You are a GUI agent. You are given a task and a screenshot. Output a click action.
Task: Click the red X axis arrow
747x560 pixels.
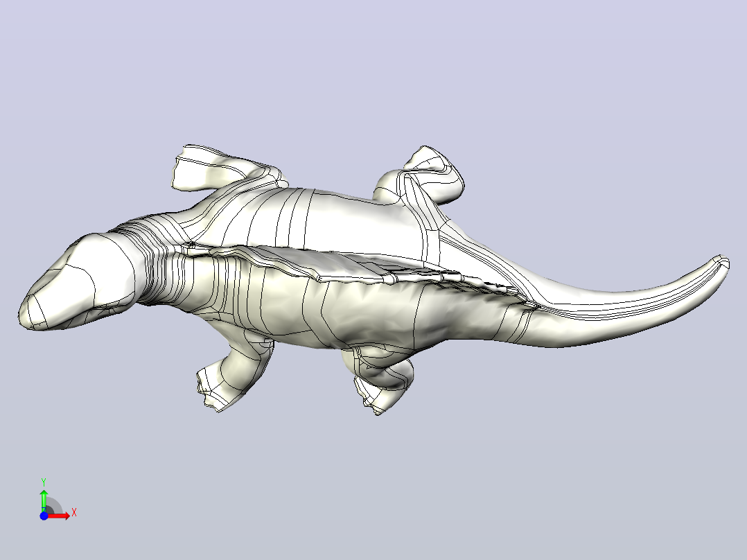[59, 516]
